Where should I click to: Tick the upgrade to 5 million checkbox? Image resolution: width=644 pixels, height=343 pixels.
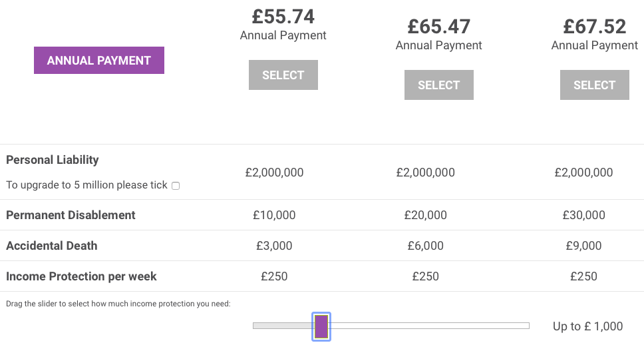coord(176,186)
